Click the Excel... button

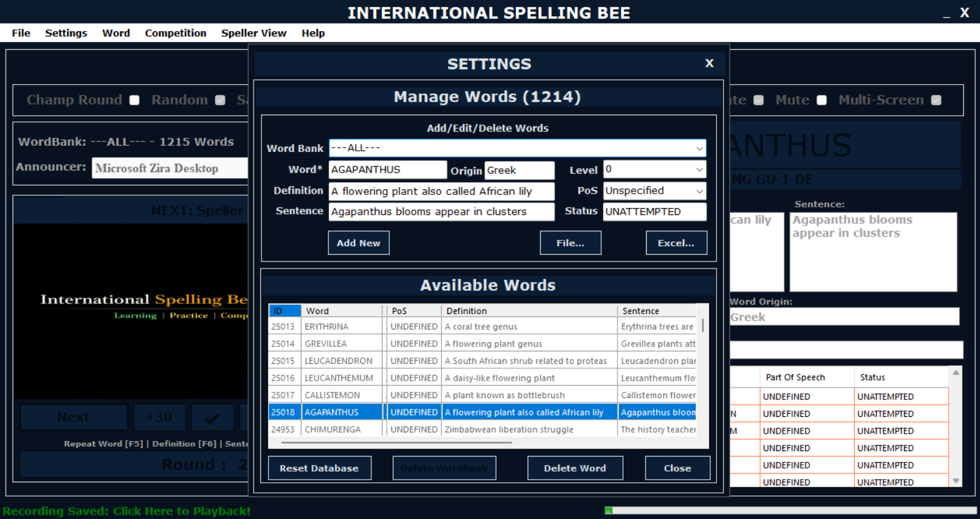pyautogui.click(x=677, y=243)
